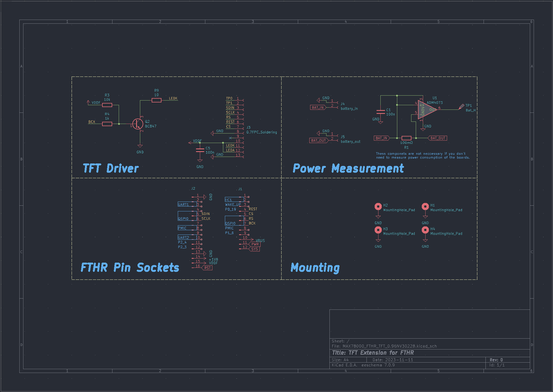This screenshot has height=392, width=553.
Task: Select the UART2 box on connector J2
Action: 187,237
